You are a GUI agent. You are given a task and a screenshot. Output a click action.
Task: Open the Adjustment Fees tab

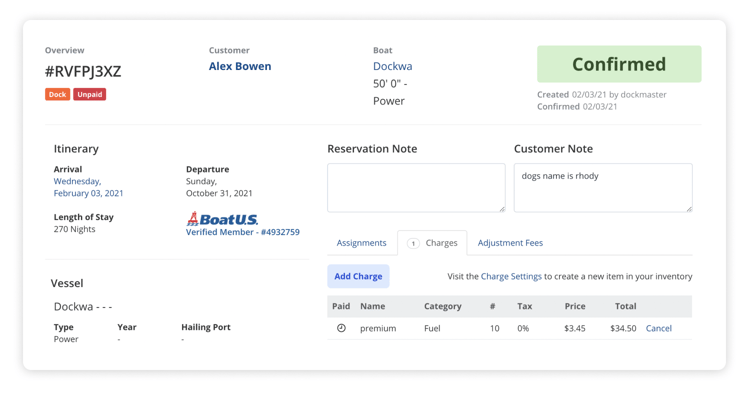pos(510,243)
